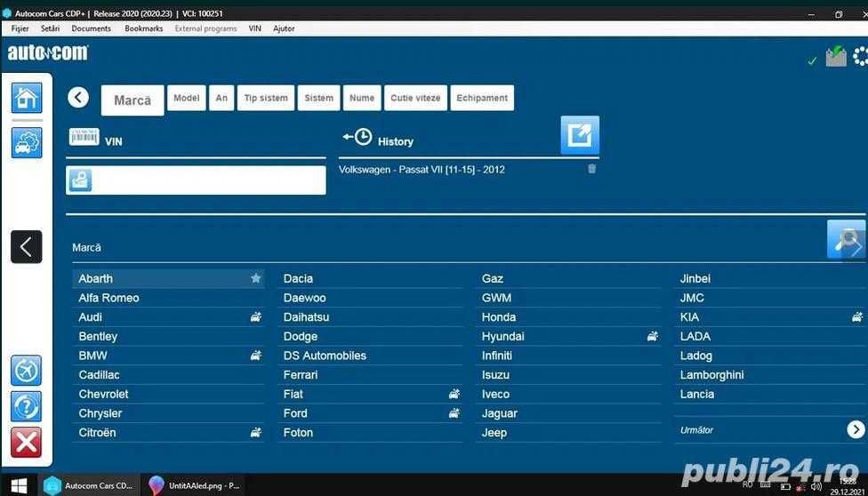Open the flight recorder icon in sidebar
Screen dimensions: 868x496
click(26, 371)
